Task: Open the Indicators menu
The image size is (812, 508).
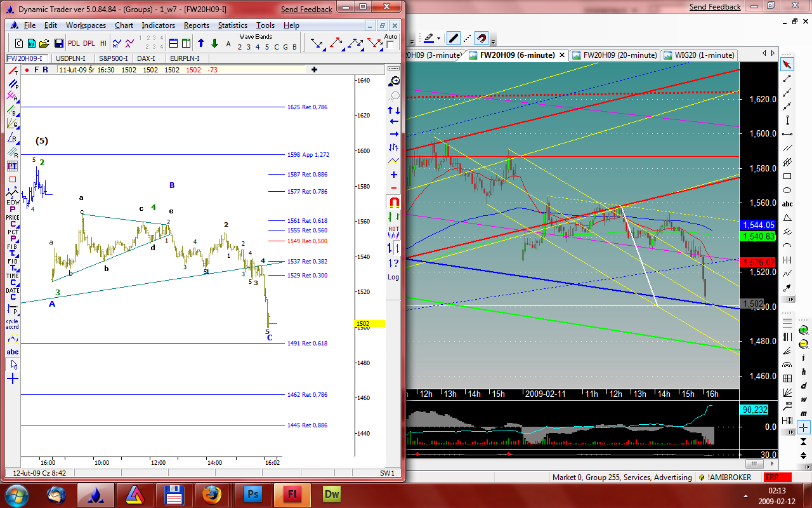Action: [158, 25]
